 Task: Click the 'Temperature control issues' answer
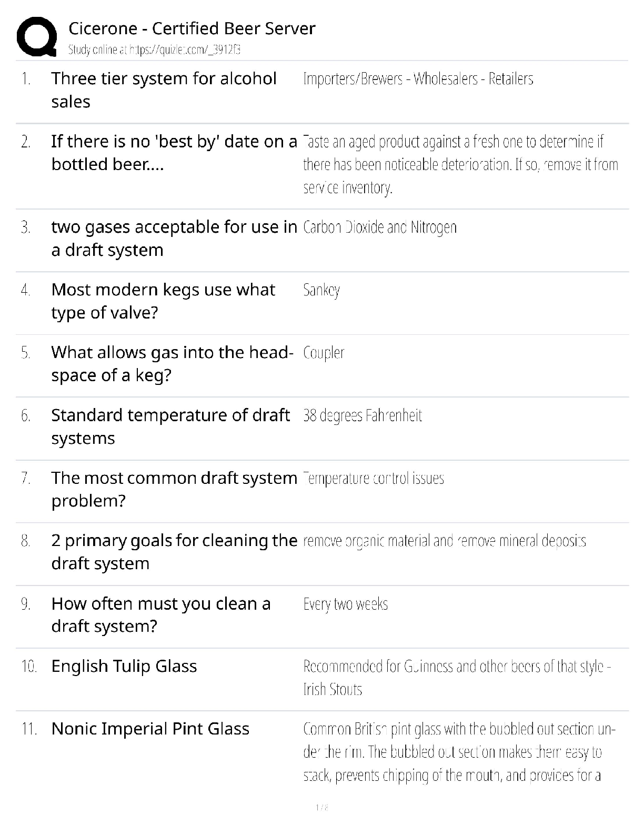coord(374,479)
